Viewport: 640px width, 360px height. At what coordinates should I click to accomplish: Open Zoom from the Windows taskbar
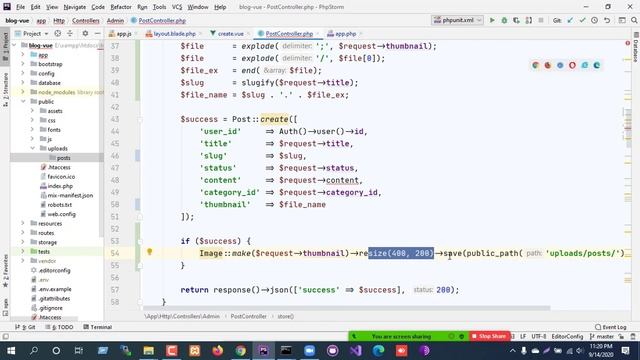point(309,351)
